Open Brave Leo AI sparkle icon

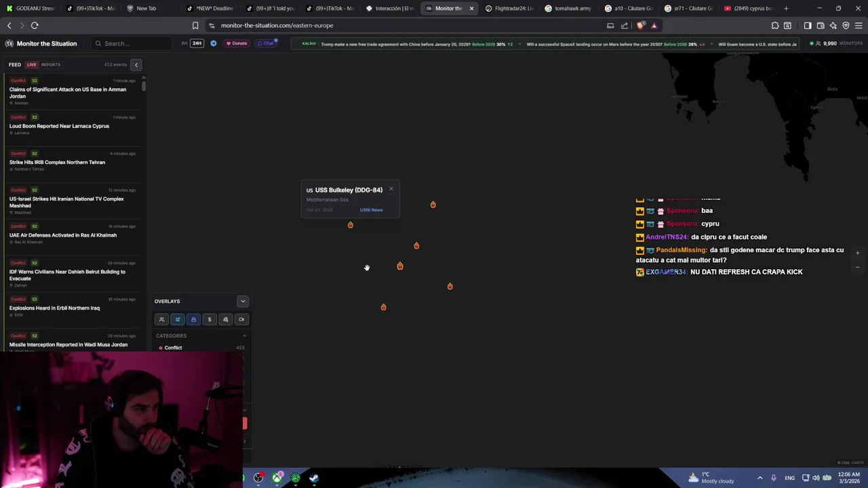(833, 26)
